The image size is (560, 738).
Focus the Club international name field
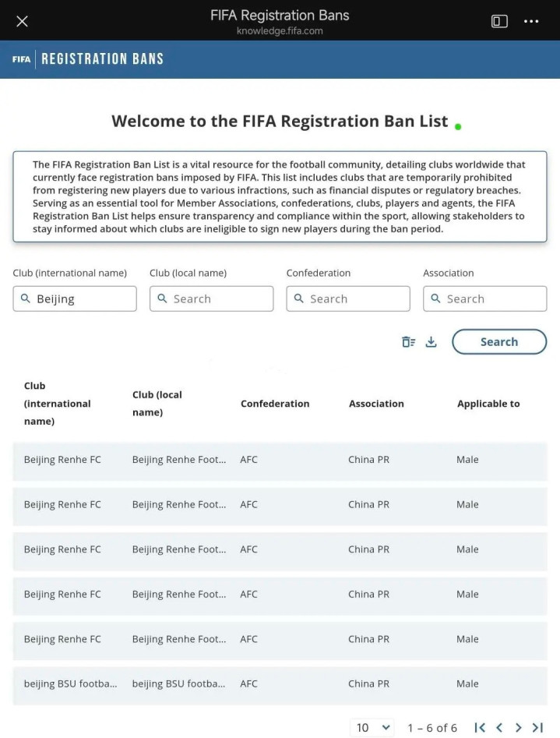click(x=75, y=298)
